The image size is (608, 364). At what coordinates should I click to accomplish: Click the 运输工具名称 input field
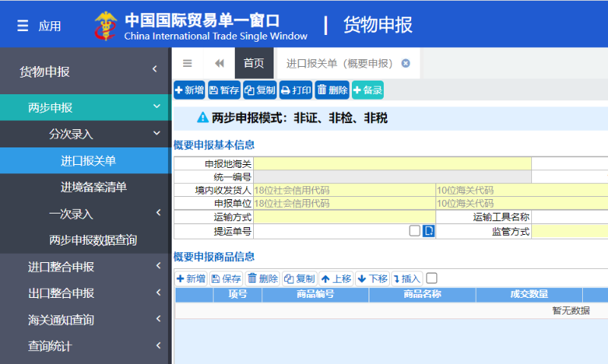tap(569, 217)
